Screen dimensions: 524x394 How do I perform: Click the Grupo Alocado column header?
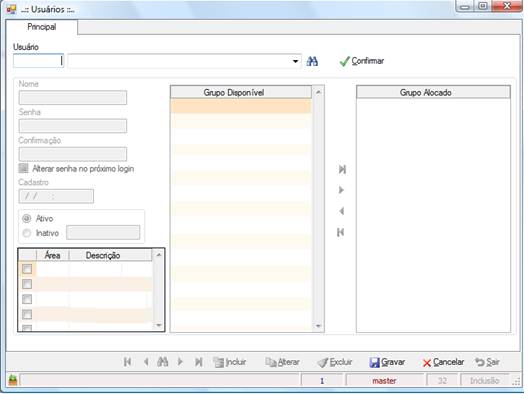coord(433,92)
